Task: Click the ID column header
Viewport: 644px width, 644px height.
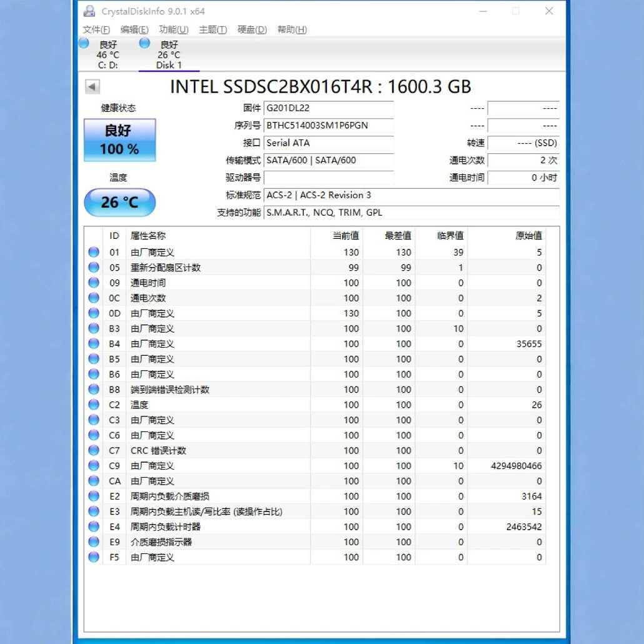Action: [114, 236]
